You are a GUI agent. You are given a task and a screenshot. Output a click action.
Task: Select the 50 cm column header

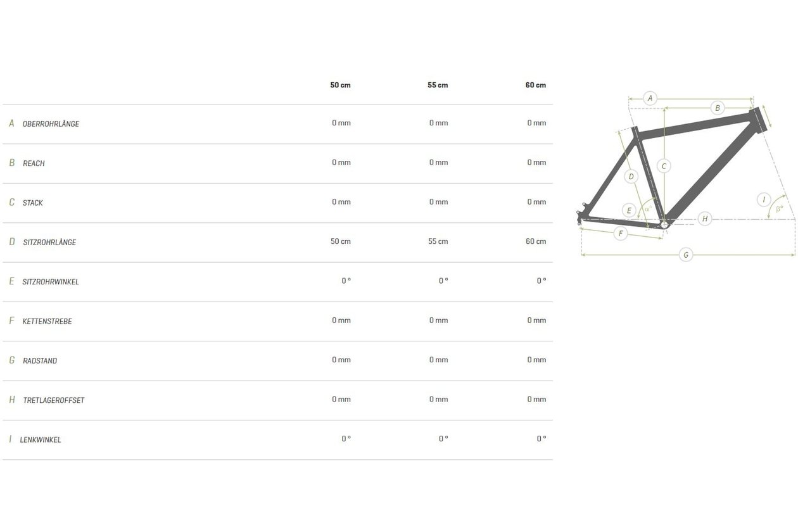point(340,85)
